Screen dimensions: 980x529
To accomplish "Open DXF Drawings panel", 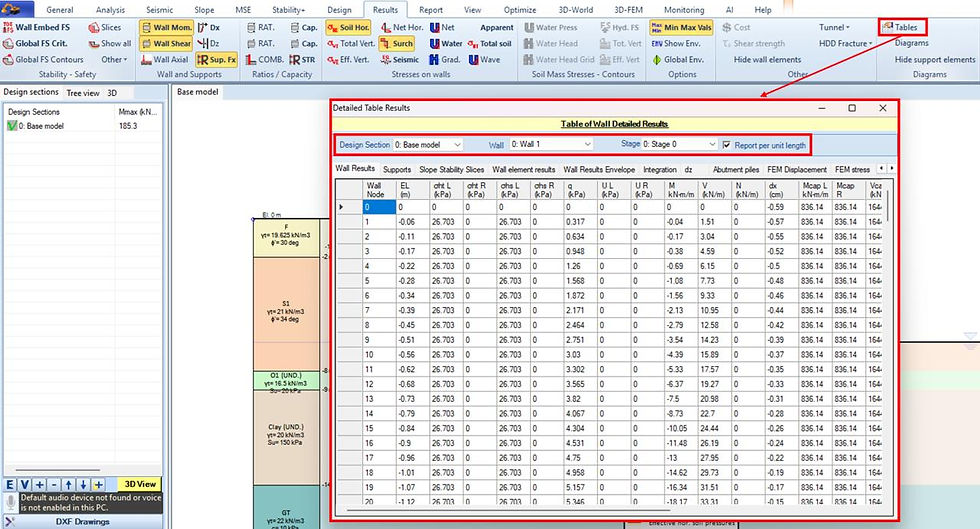I will pyautogui.click(x=82, y=521).
